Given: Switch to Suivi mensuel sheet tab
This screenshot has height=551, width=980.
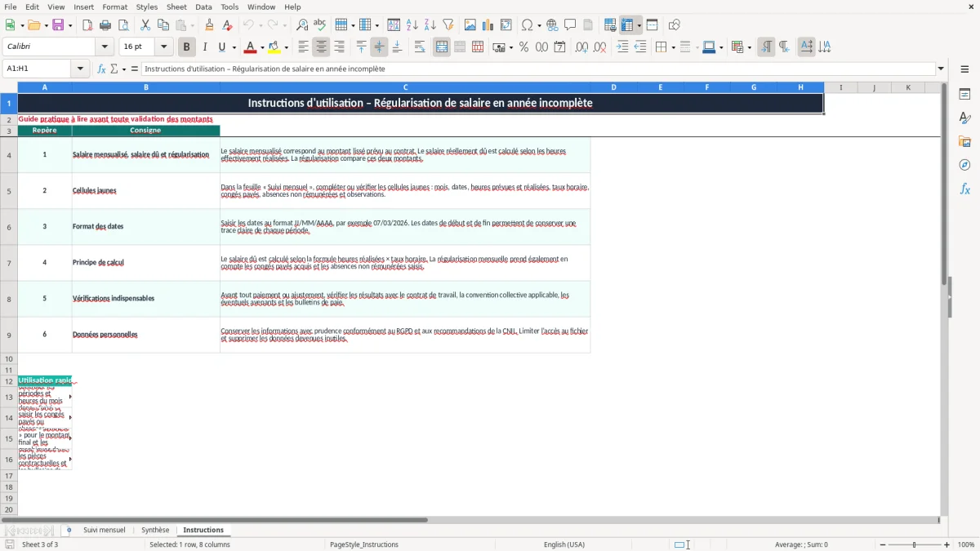Looking at the screenshot, I should coord(105,530).
